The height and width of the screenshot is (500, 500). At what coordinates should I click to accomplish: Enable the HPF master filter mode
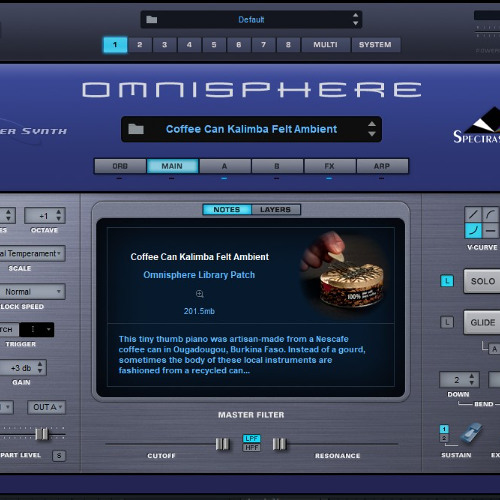[x=252, y=447]
